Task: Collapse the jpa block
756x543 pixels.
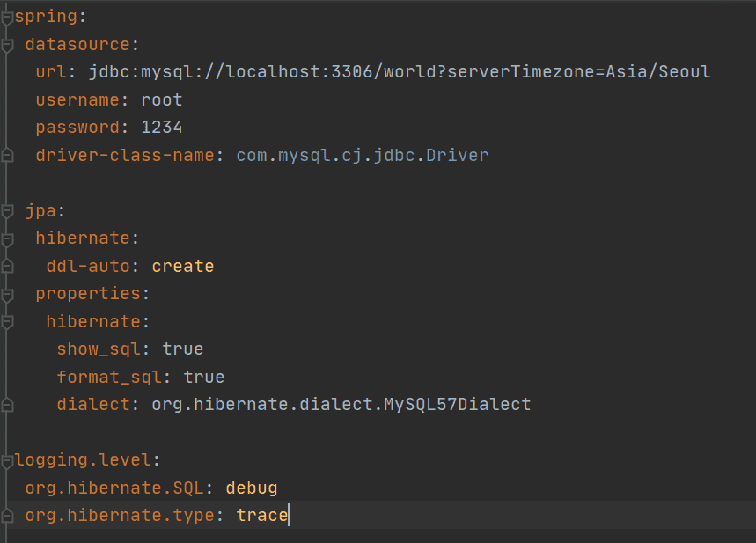Action: click(x=7, y=211)
